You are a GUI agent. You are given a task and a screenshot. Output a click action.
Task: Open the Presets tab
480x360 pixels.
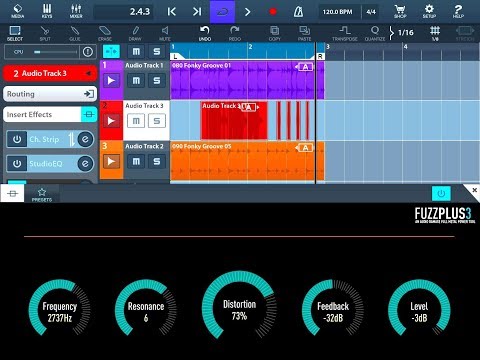click(x=42, y=194)
